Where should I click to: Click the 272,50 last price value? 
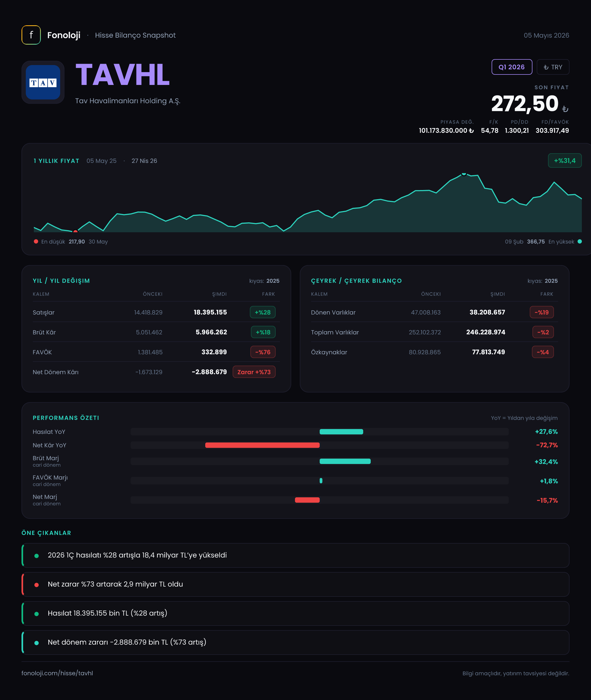pyautogui.click(x=525, y=103)
